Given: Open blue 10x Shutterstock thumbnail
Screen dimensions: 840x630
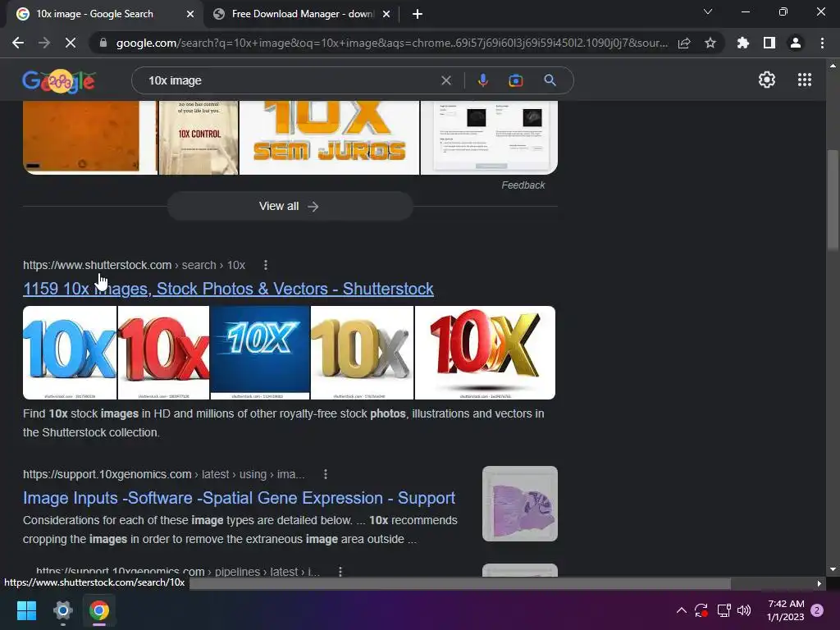Looking at the screenshot, I should (x=70, y=353).
